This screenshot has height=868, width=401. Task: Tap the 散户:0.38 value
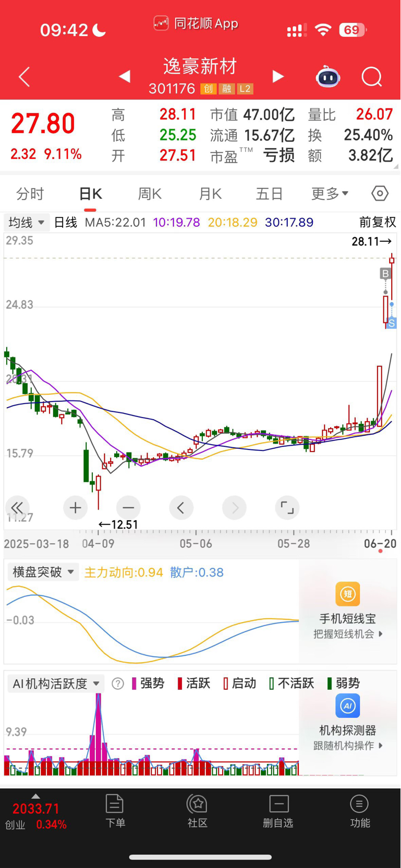point(197,572)
